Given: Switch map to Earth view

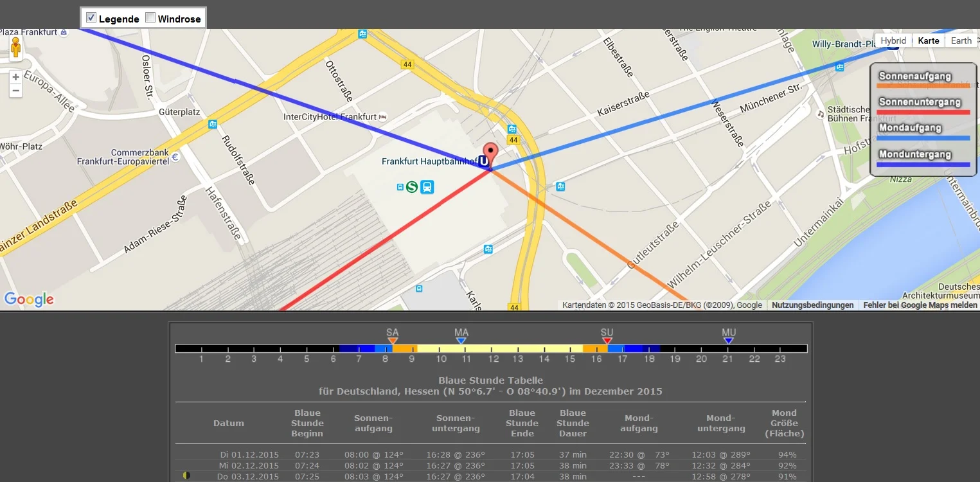Looking at the screenshot, I should click(x=961, y=40).
